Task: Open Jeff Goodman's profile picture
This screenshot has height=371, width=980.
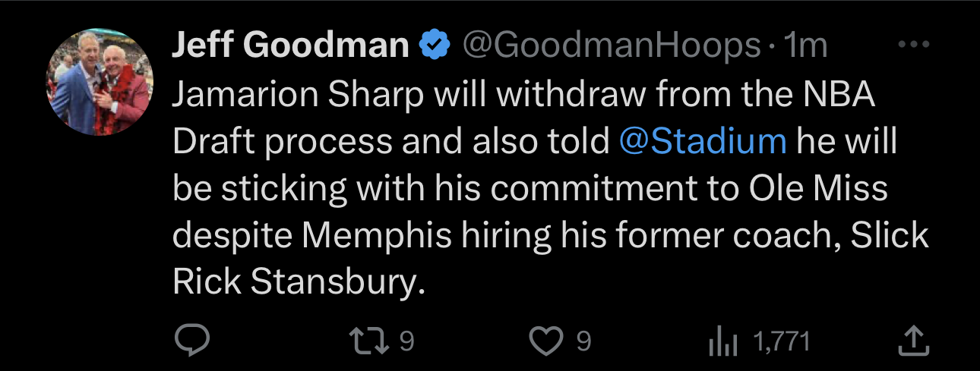Action: click(100, 83)
